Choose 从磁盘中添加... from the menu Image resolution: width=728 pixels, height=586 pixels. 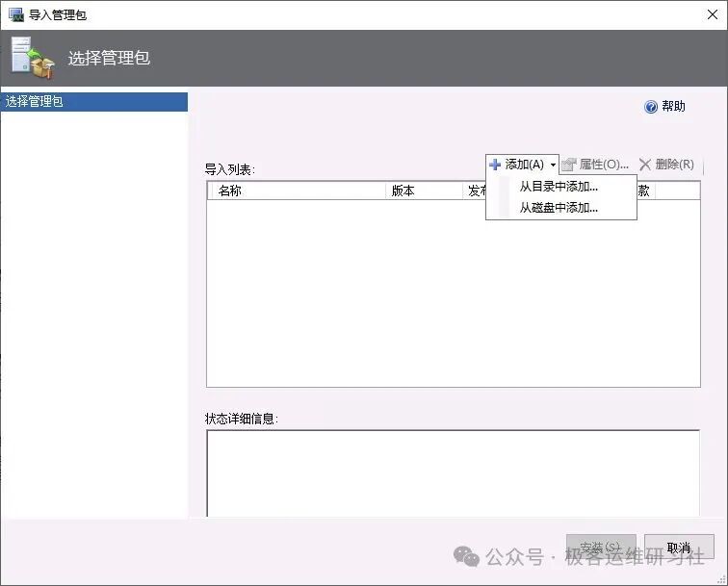coord(559,208)
